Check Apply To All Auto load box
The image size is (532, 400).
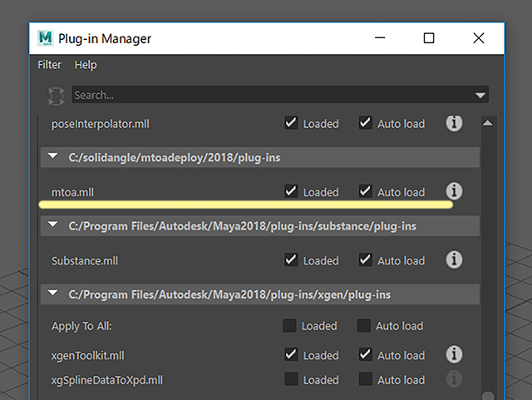pos(363,325)
